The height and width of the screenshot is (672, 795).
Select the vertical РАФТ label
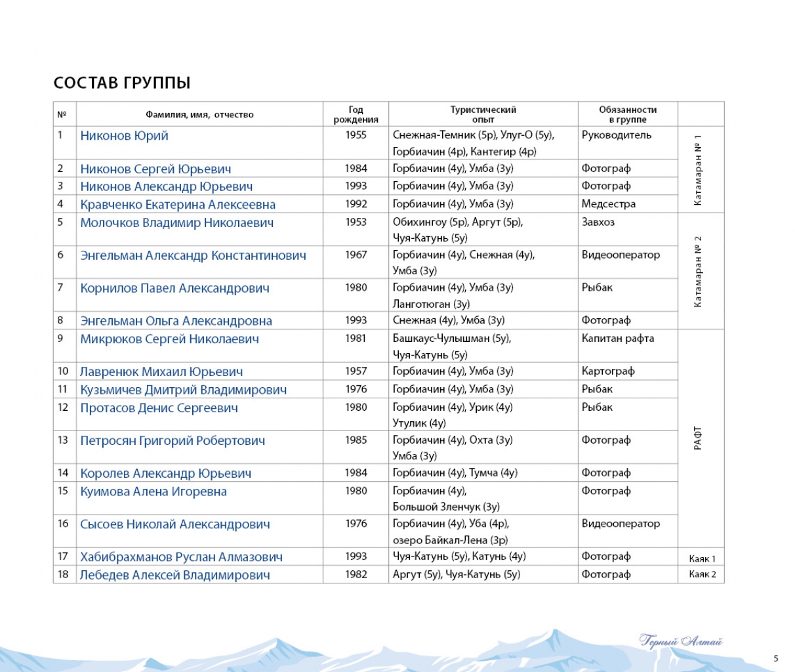(x=697, y=438)
